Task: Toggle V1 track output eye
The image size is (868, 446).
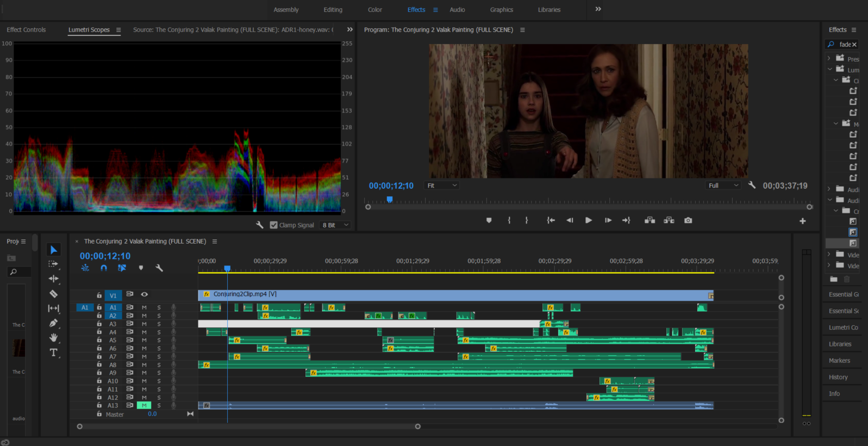Action: [145, 294]
